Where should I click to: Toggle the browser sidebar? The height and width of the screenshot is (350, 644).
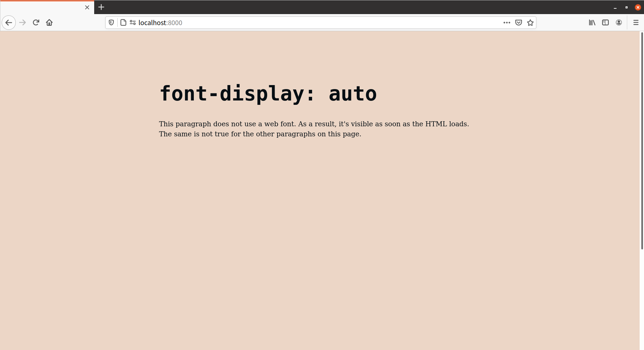[605, 22]
